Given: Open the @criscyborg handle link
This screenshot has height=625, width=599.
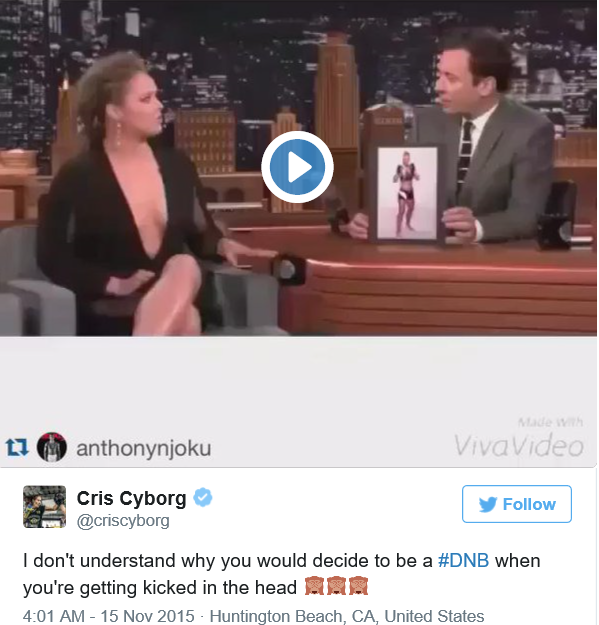Looking at the screenshot, I should pyautogui.click(x=123, y=521).
